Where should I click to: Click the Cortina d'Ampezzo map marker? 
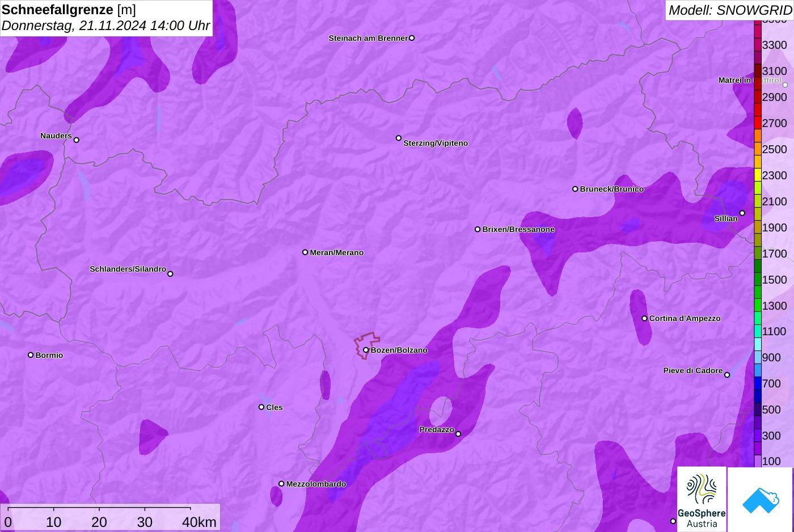tap(644, 318)
